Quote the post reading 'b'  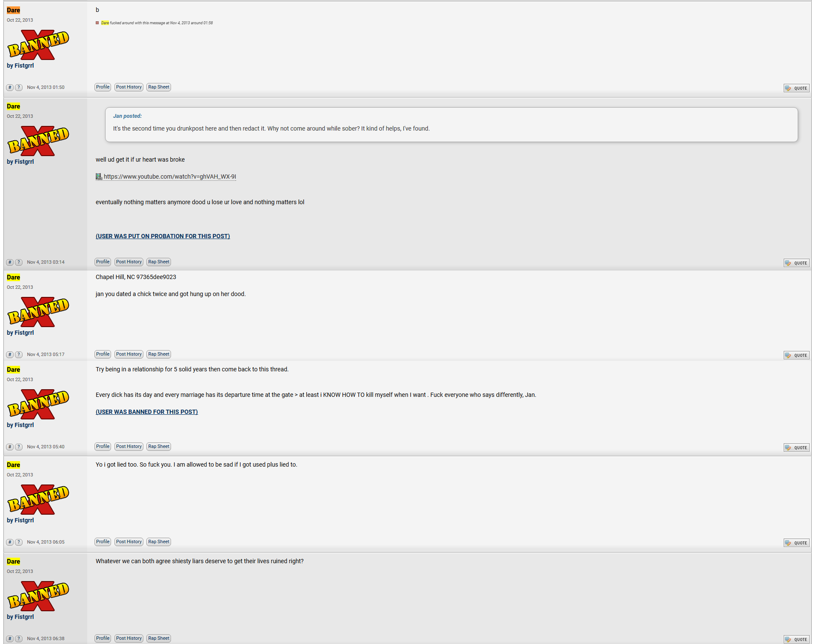coord(796,88)
